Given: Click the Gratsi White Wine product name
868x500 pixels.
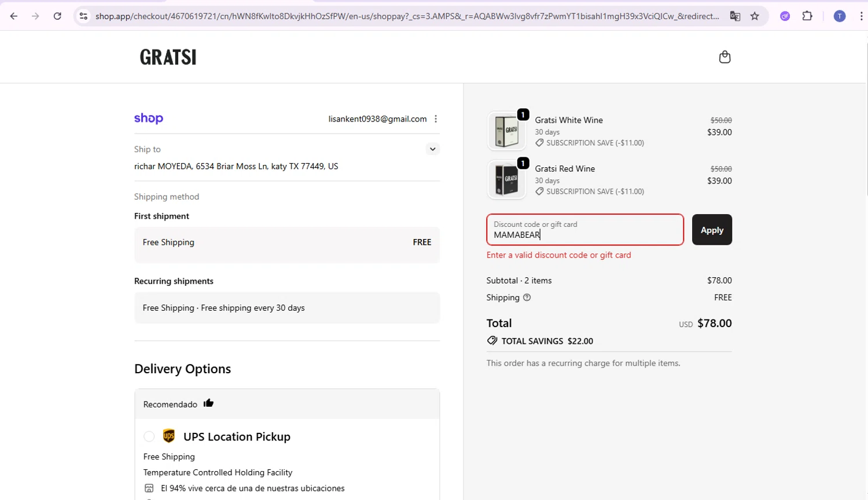Looking at the screenshot, I should 569,120.
